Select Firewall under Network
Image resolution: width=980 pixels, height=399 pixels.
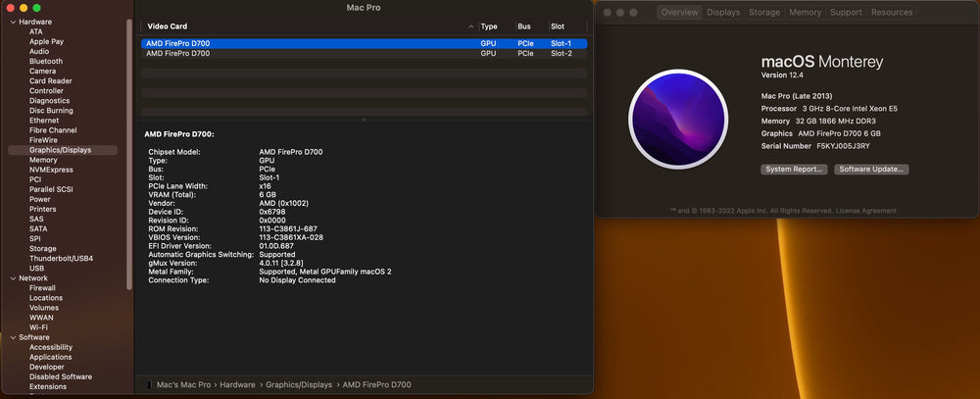click(x=42, y=288)
